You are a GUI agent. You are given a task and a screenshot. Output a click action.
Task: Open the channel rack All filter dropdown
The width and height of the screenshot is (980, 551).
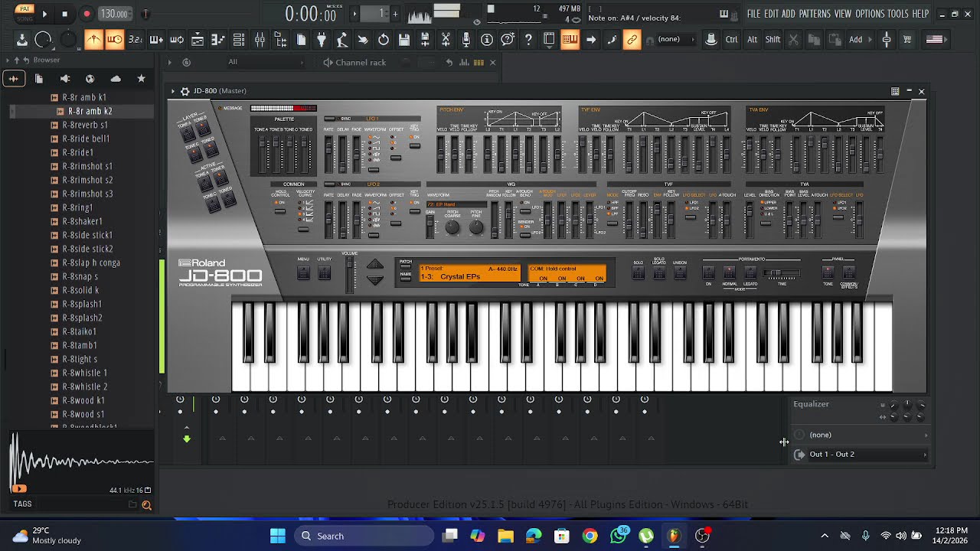[265, 62]
